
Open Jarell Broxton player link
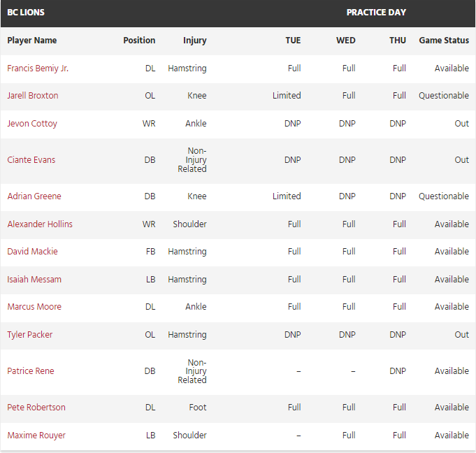click(33, 96)
